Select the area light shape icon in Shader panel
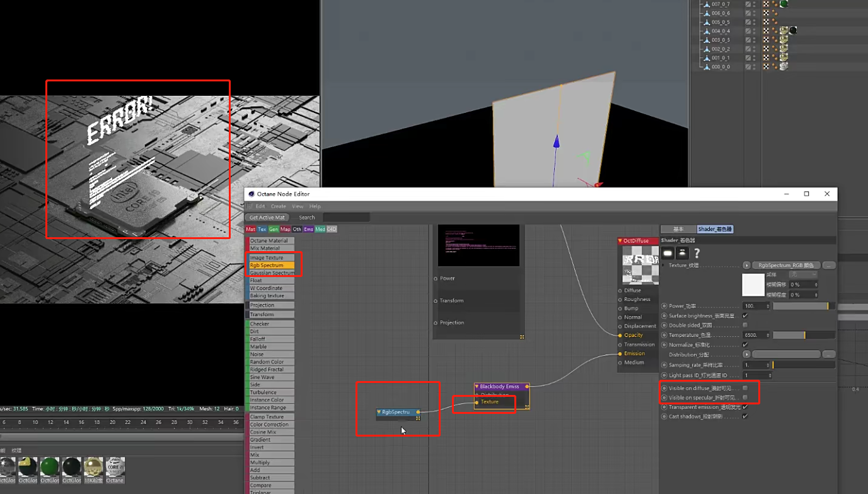 668,253
